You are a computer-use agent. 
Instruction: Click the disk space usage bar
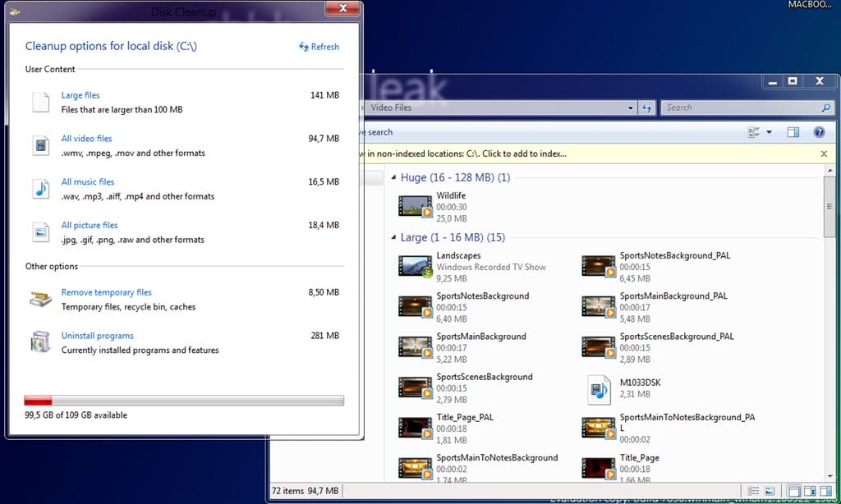[x=184, y=401]
